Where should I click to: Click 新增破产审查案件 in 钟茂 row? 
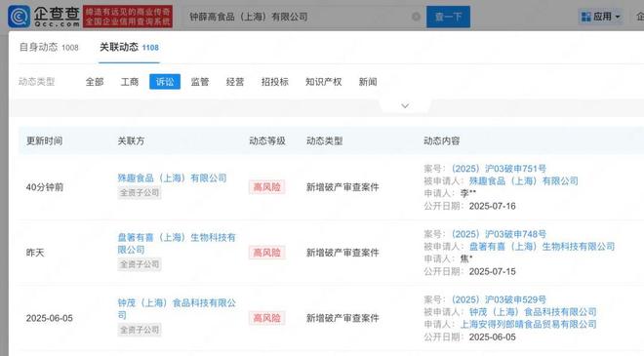(x=342, y=318)
